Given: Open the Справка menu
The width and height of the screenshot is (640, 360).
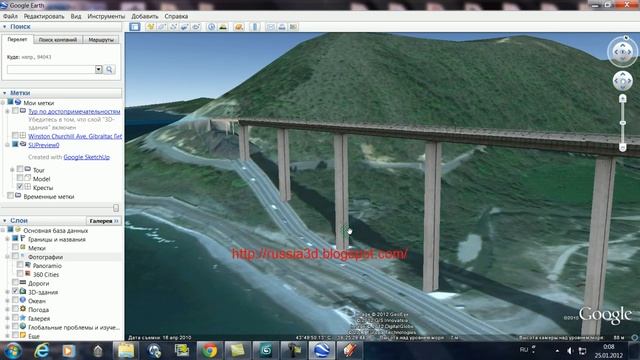Looking at the screenshot, I should coord(176,16).
